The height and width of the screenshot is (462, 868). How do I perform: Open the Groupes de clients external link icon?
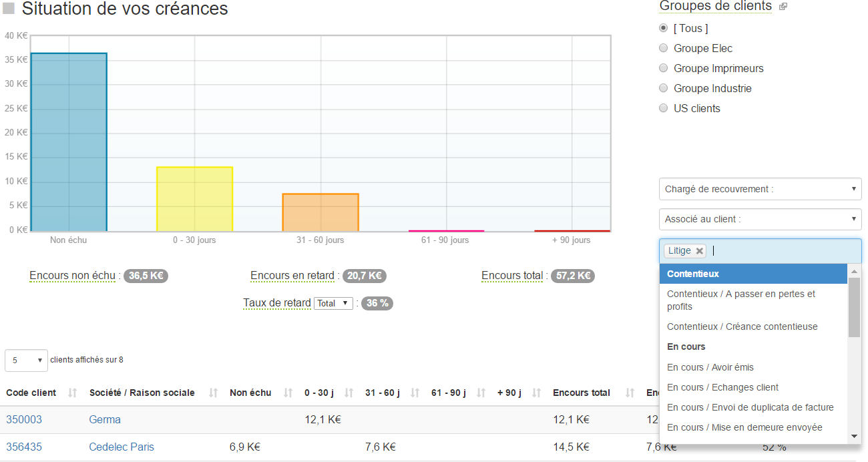(x=783, y=7)
